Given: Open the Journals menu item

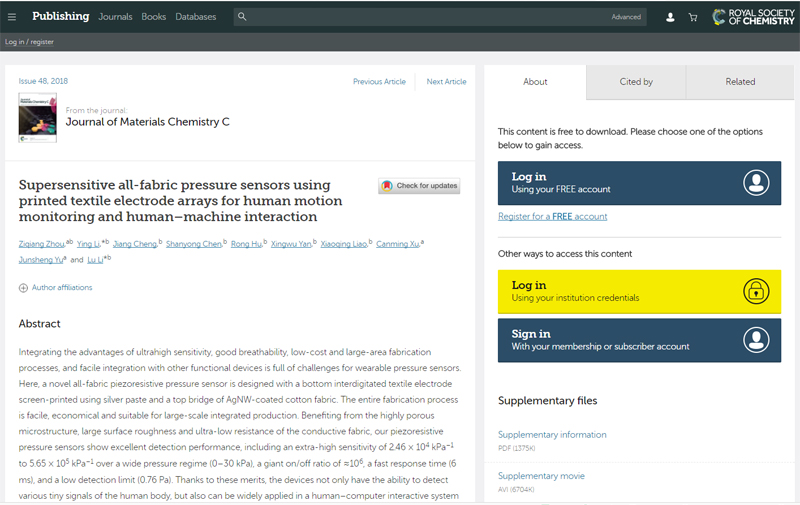Looking at the screenshot, I should pos(115,17).
